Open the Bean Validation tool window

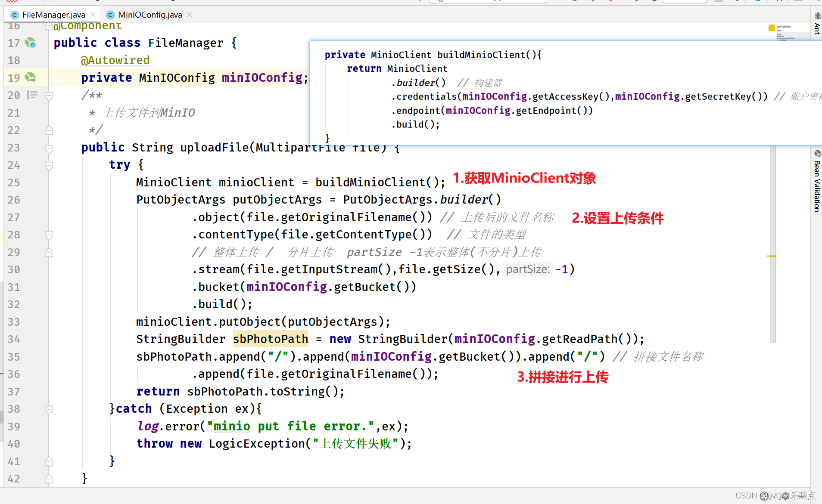817,181
